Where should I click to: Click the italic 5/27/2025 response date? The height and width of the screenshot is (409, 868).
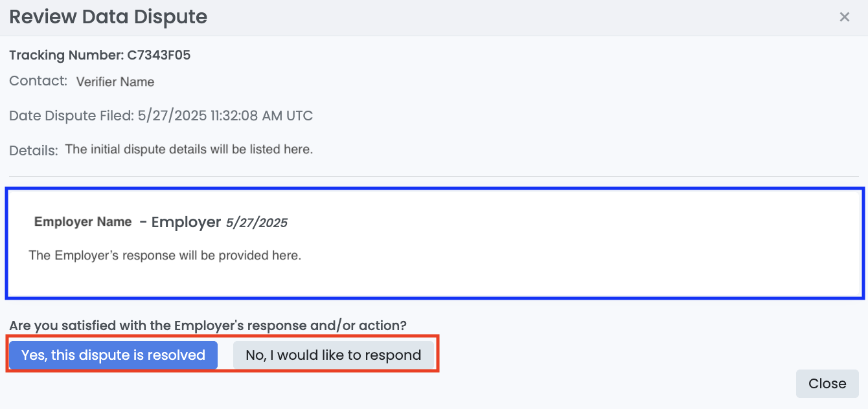257,223
